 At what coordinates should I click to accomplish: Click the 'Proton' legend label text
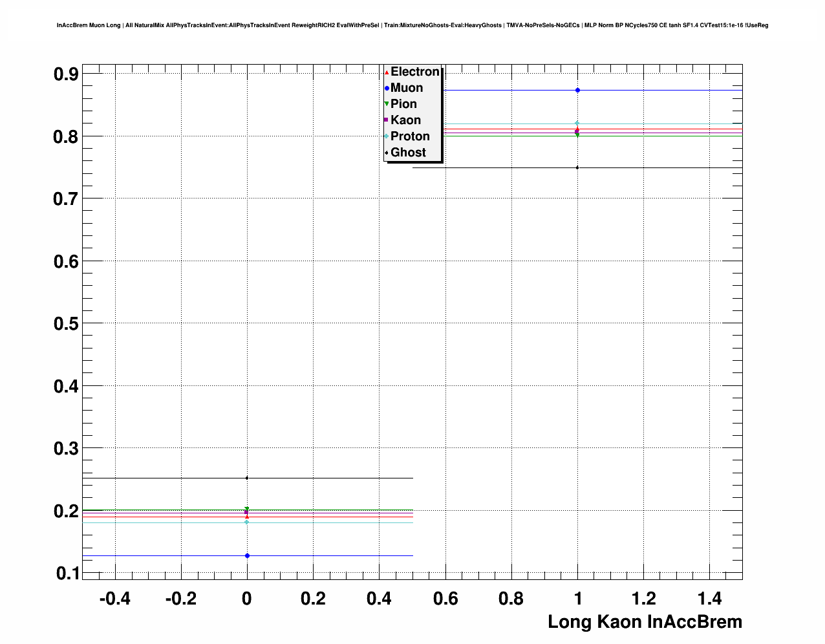tap(410, 136)
